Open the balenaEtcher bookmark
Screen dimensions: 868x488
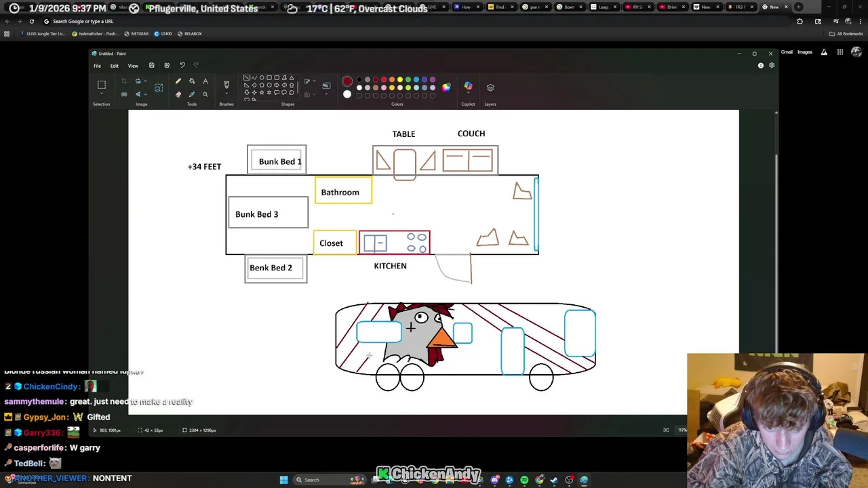tap(96, 33)
